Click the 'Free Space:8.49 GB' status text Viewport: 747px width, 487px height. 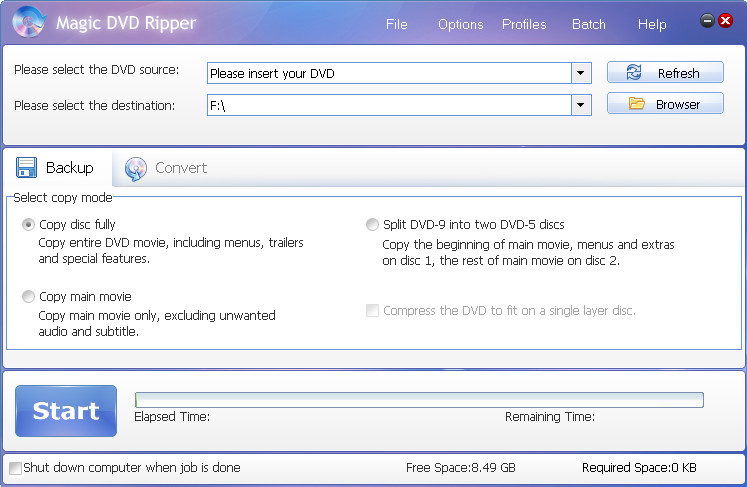pyautogui.click(x=461, y=467)
